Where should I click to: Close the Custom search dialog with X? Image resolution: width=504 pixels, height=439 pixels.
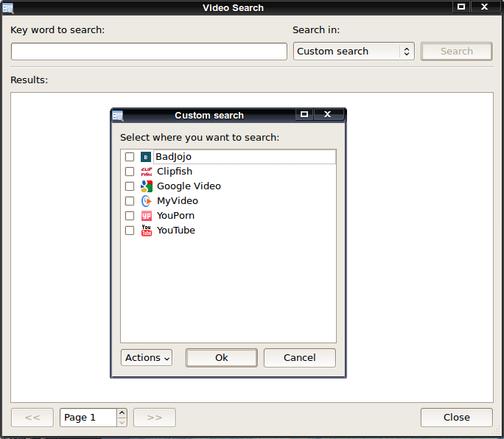tap(328, 114)
